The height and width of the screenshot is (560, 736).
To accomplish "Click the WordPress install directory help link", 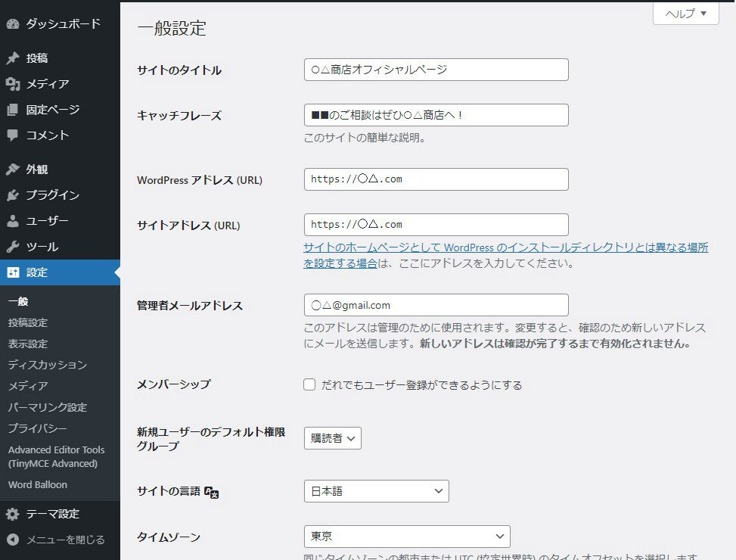I will [x=505, y=248].
